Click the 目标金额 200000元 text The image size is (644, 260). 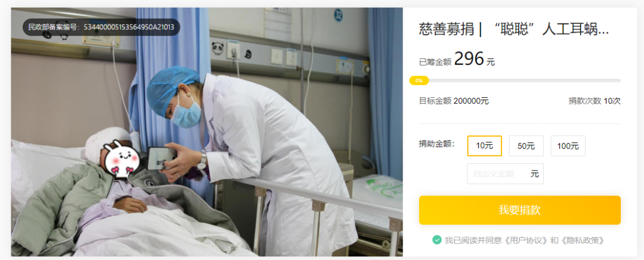(x=454, y=101)
